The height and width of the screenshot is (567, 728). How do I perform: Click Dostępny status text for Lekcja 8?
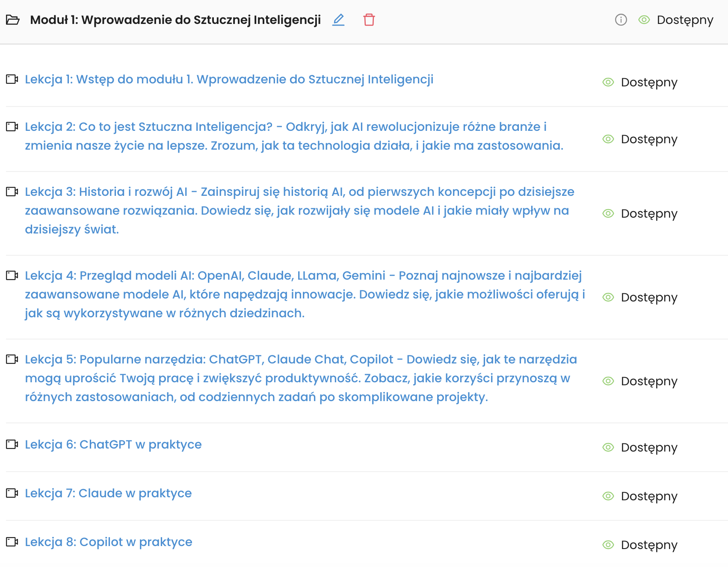pos(649,545)
